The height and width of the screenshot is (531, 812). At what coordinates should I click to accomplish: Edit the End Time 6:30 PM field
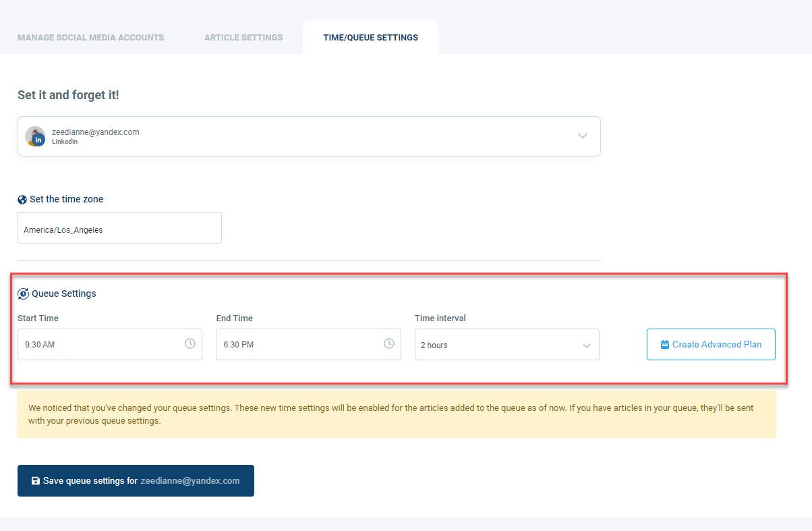[308, 344]
